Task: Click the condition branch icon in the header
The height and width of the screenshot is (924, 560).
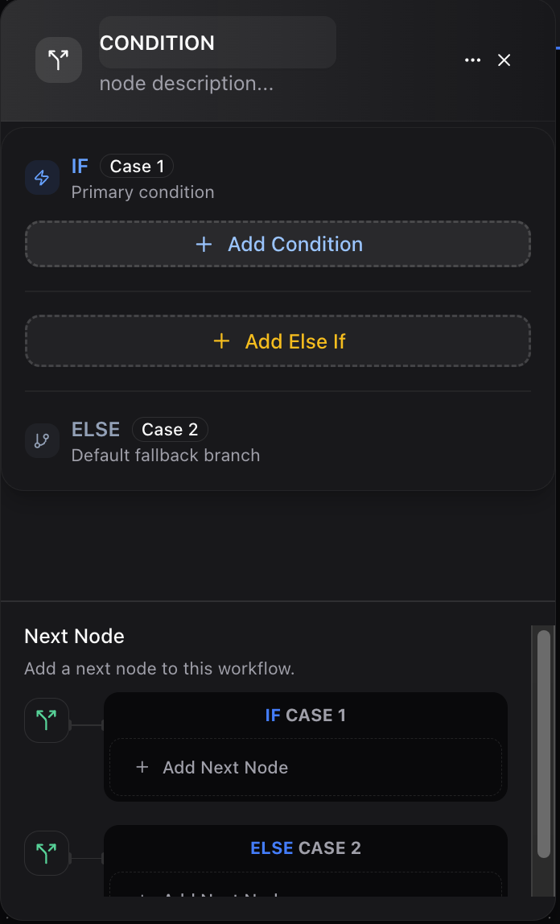Action: (x=58, y=60)
